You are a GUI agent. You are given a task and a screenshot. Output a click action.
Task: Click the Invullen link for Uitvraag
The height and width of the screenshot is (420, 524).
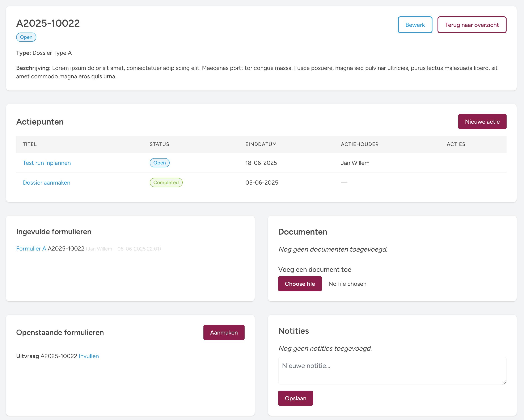89,356
